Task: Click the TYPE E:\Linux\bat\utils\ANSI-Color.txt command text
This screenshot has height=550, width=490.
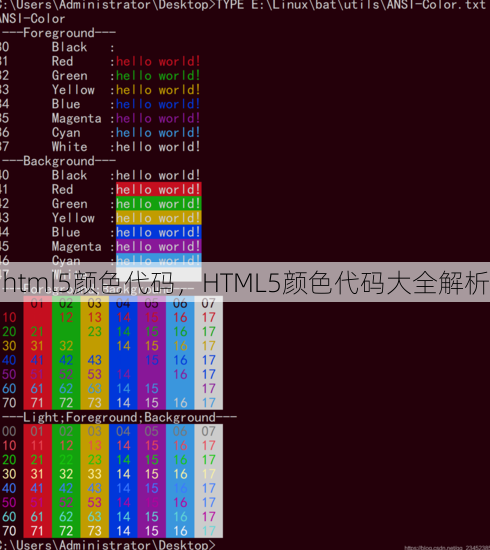Action: [x=351, y=5]
